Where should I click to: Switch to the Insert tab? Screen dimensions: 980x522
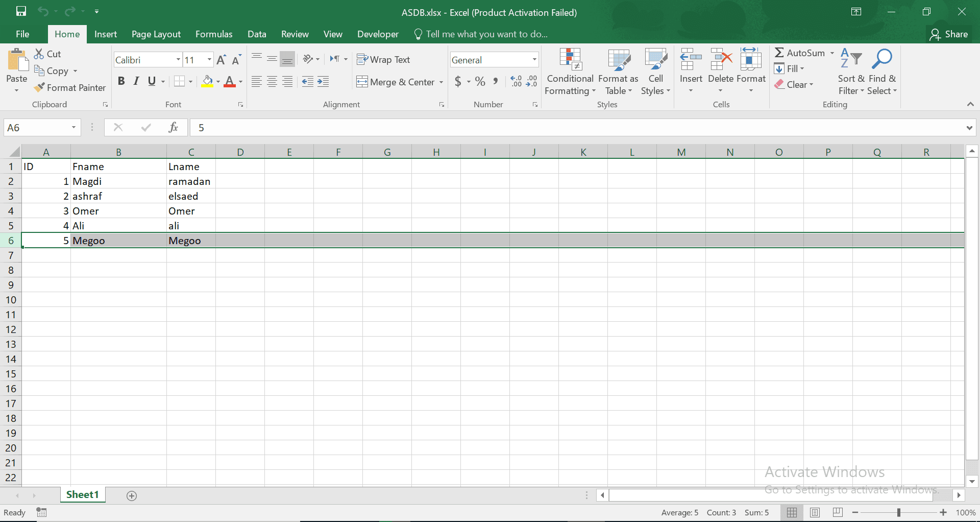[x=106, y=34]
